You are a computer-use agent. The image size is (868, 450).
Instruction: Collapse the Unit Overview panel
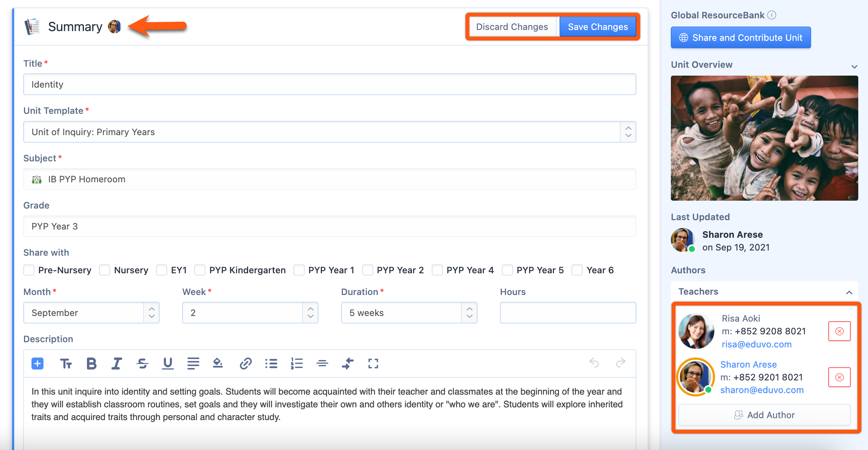(x=854, y=66)
